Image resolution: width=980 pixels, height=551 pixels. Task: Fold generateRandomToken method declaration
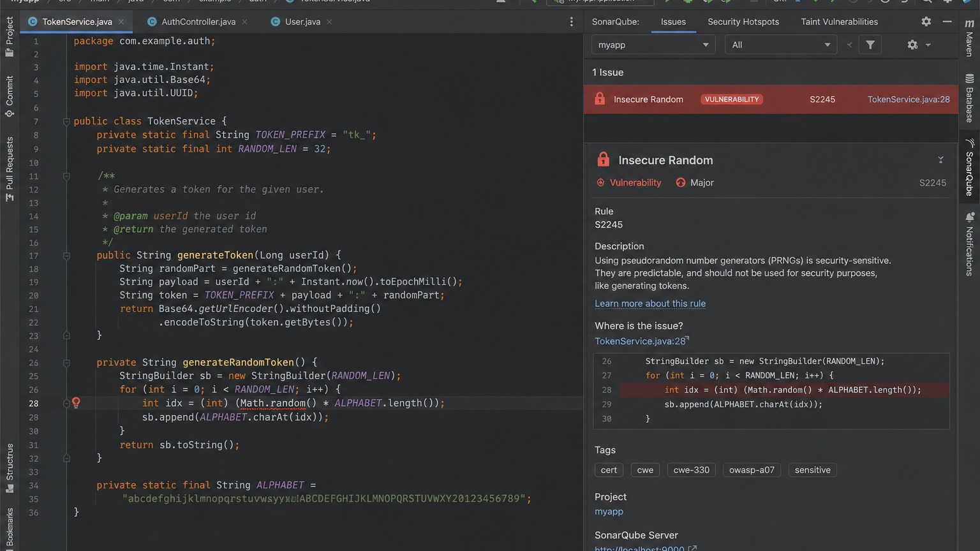[x=66, y=362]
